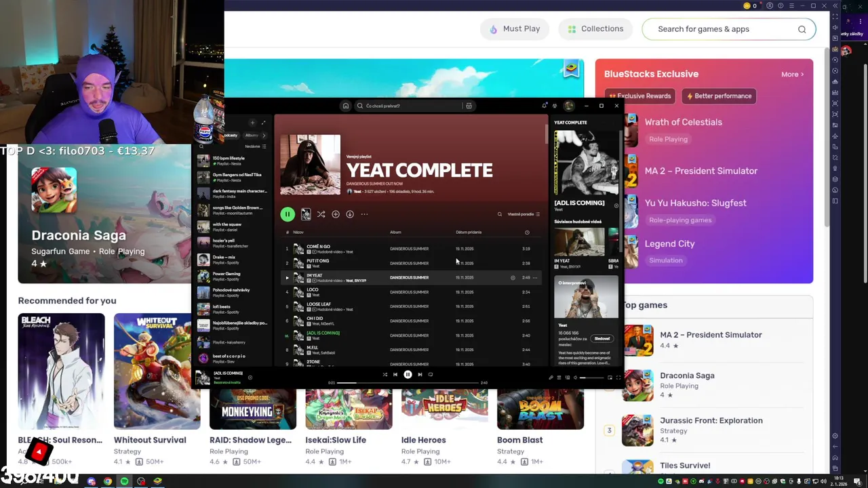Open More in BlueStacks Exclusive panel

pyautogui.click(x=792, y=75)
